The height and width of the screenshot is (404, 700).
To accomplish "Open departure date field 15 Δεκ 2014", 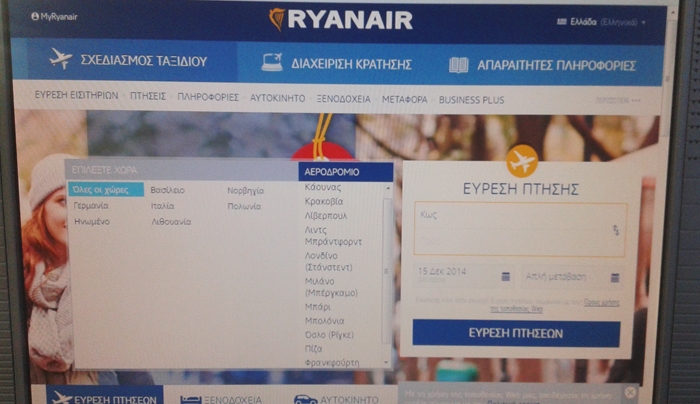I will coord(462,275).
